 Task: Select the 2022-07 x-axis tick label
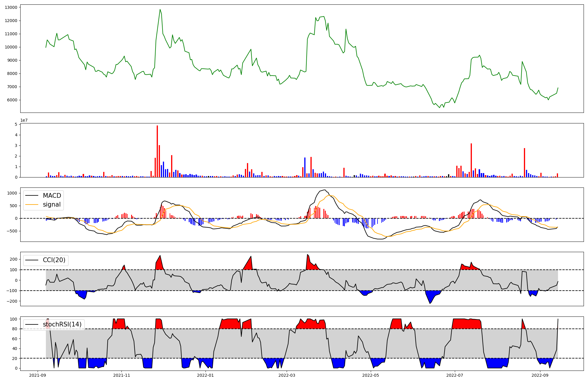(455, 375)
